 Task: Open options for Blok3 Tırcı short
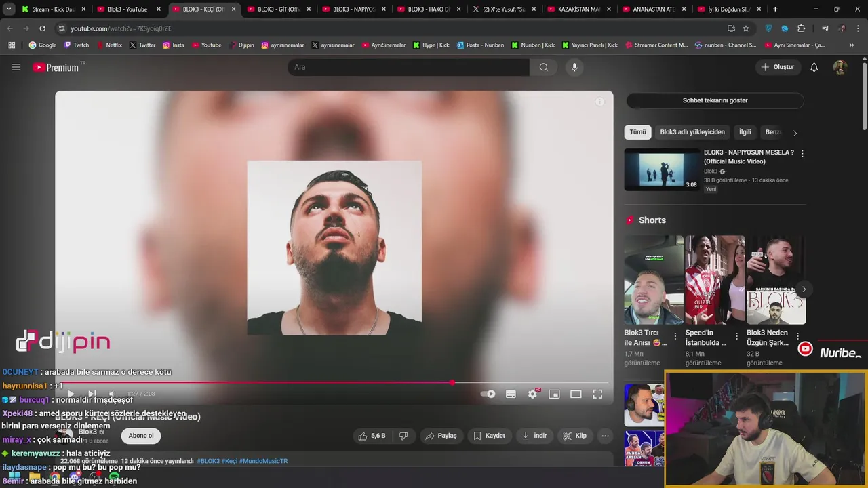point(675,336)
